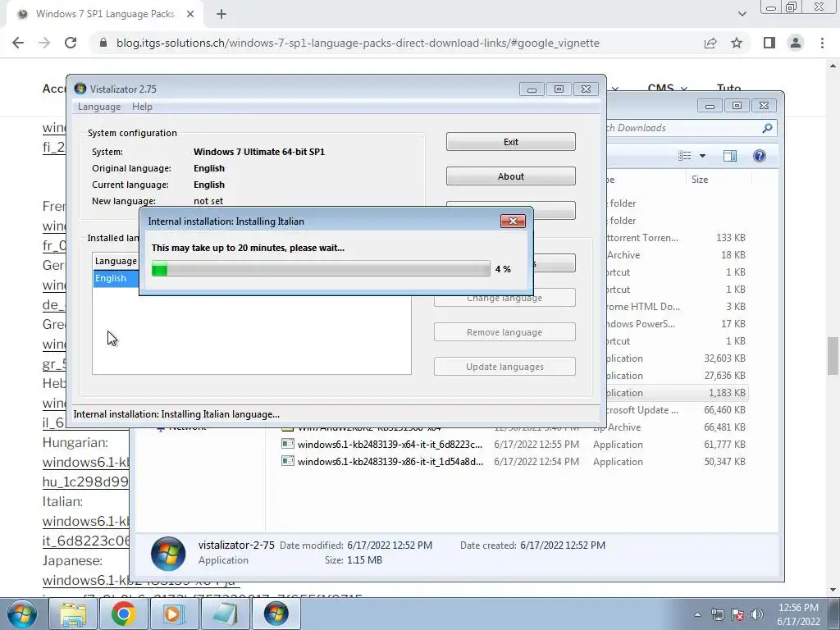Open the Hungarian language pack link

click(85, 472)
